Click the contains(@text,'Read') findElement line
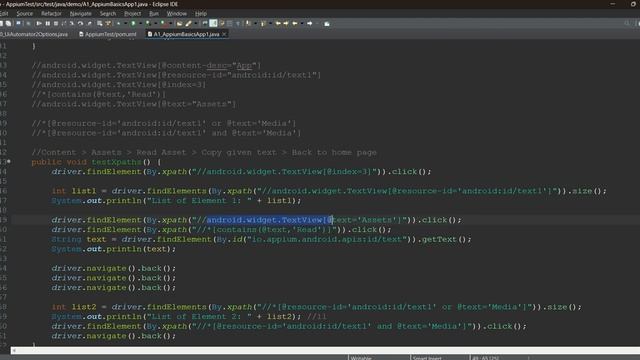 click(221, 230)
